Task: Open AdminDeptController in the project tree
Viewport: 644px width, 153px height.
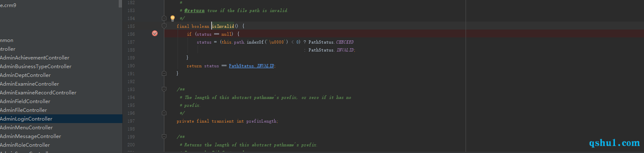Action: [25, 75]
